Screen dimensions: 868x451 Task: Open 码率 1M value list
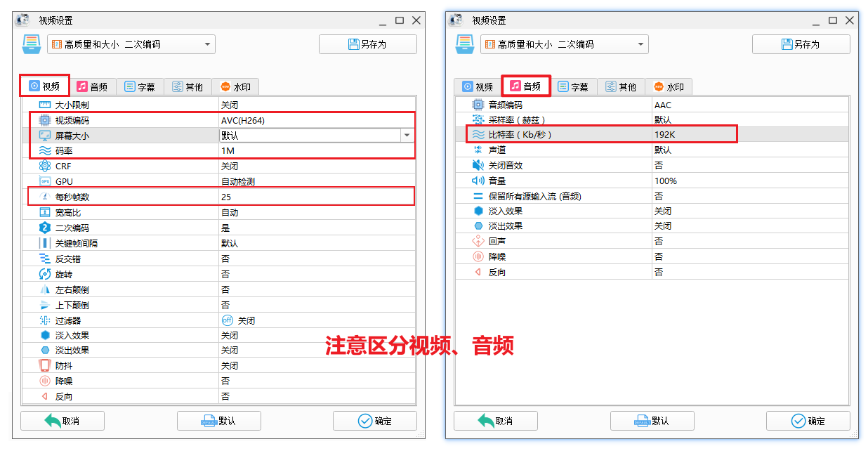pyautogui.click(x=317, y=150)
